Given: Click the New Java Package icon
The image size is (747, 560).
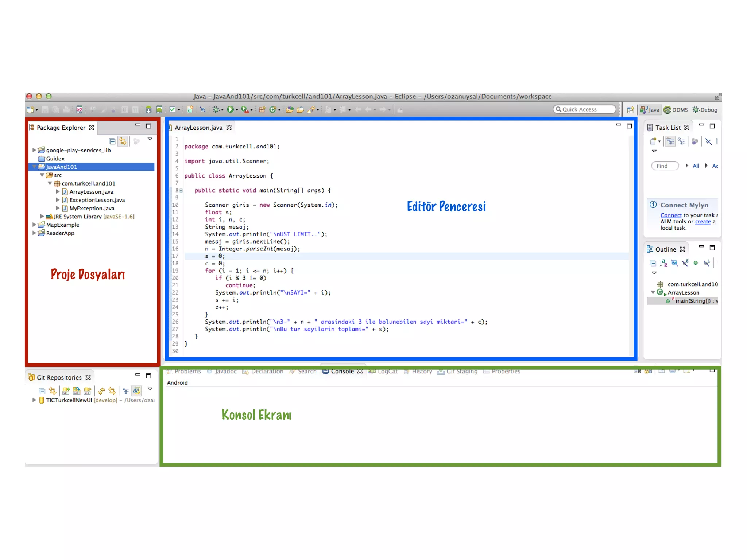Looking at the screenshot, I should point(262,109).
